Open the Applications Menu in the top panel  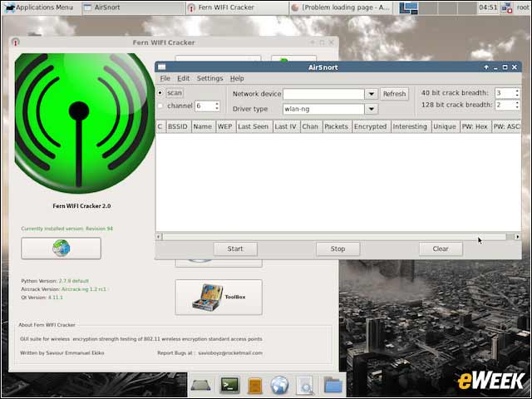pyautogui.click(x=39, y=7)
